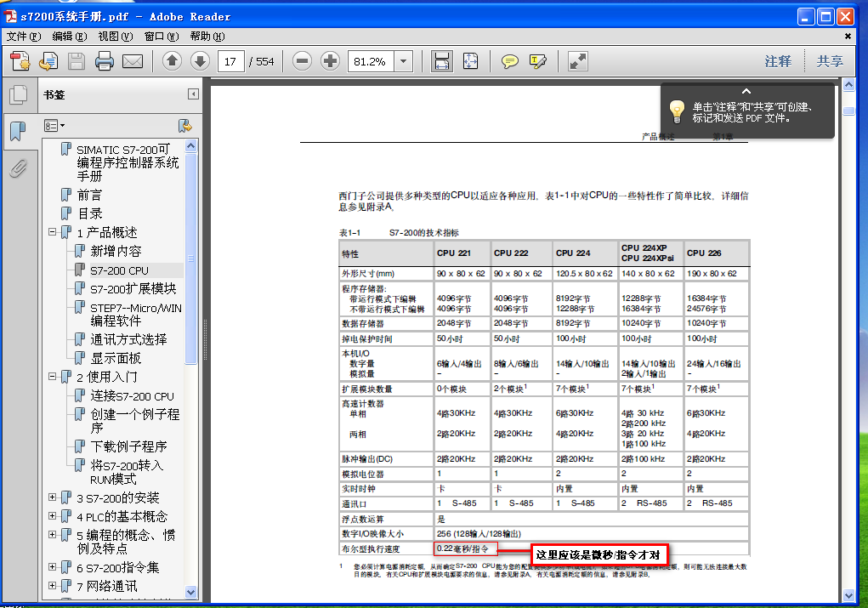Open the page thumbnails panel

pyautogui.click(x=18, y=94)
